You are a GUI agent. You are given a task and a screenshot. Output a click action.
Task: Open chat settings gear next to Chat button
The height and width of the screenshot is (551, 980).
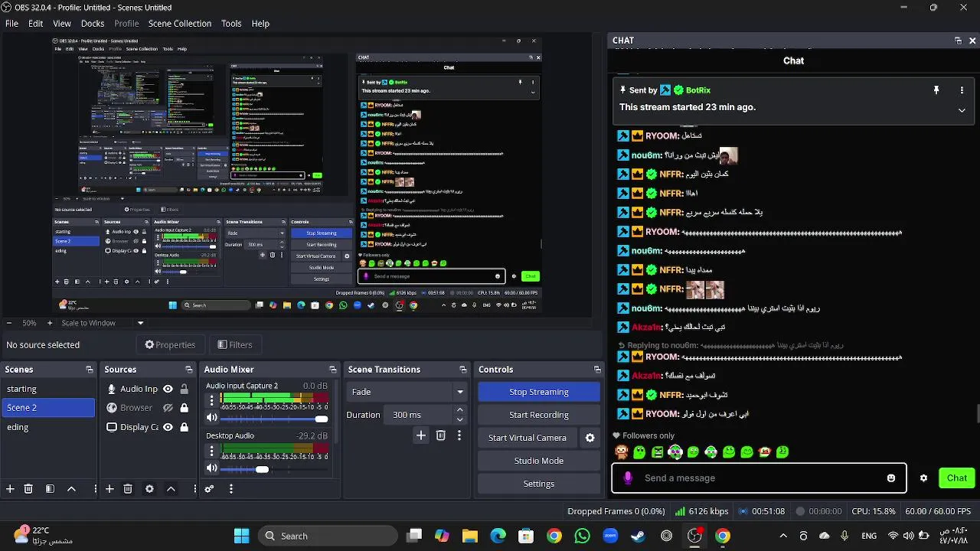tap(923, 478)
